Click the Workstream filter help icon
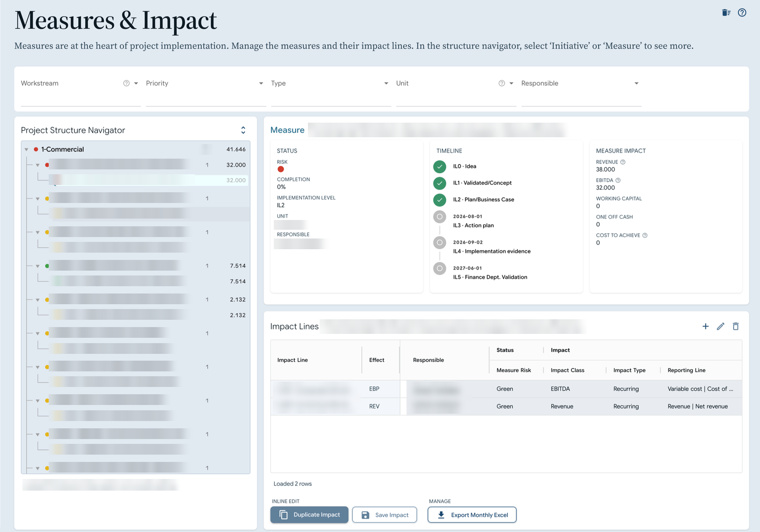Viewport: 760px width, 532px height. (126, 83)
